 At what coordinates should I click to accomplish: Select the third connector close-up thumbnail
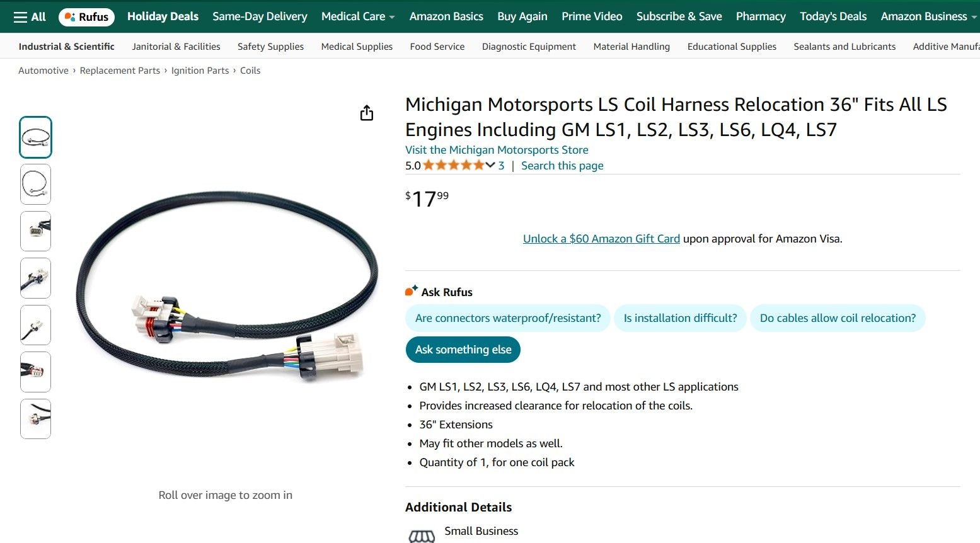click(x=36, y=231)
